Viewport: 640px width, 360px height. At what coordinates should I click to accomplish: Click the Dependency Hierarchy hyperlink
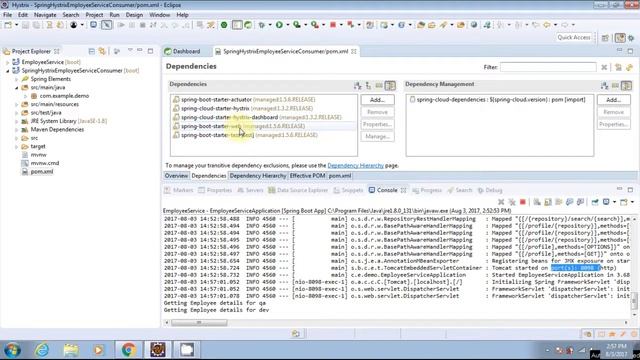tap(356, 166)
